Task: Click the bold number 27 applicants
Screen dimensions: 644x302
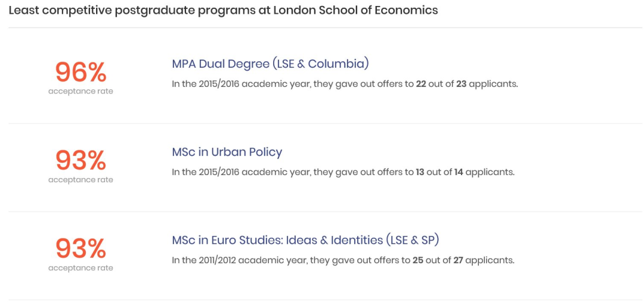Action: click(459, 260)
